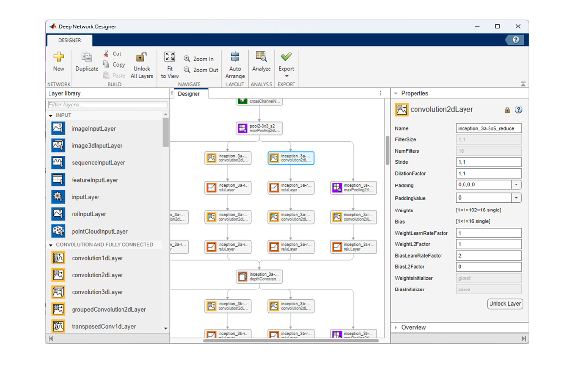Collapse the CONVOLUTION AND FULLY CONNECTED section

point(51,244)
